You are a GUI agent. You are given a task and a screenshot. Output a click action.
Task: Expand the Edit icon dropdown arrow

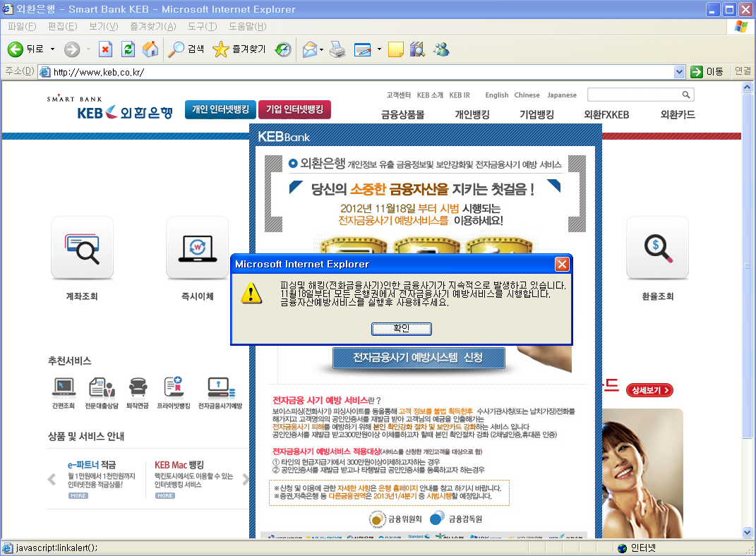click(x=379, y=49)
